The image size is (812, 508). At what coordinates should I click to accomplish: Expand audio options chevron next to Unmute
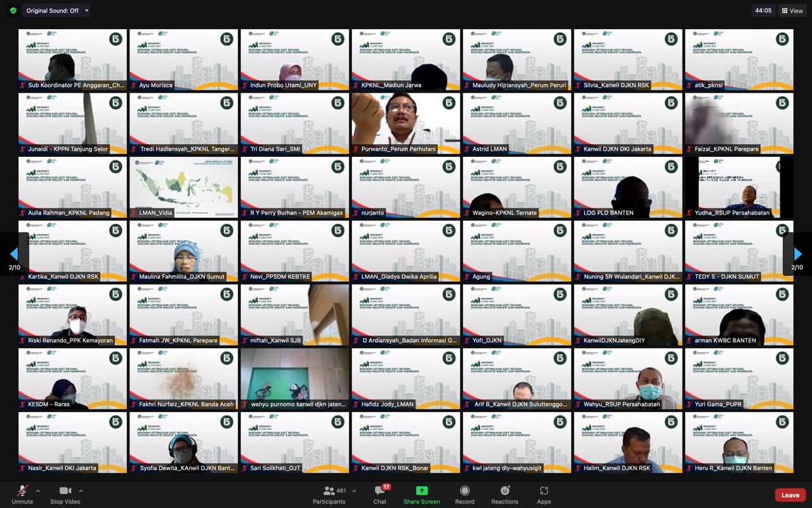tap(37, 491)
